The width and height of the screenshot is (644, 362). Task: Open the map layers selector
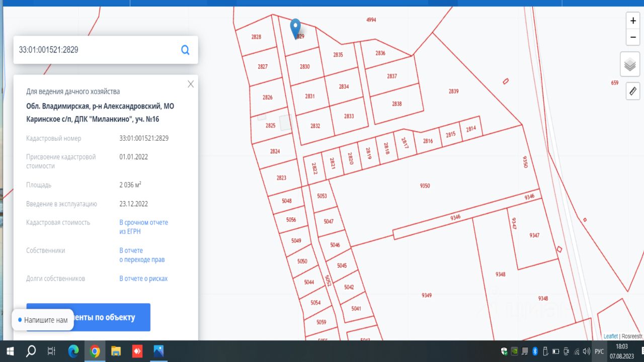click(x=630, y=64)
